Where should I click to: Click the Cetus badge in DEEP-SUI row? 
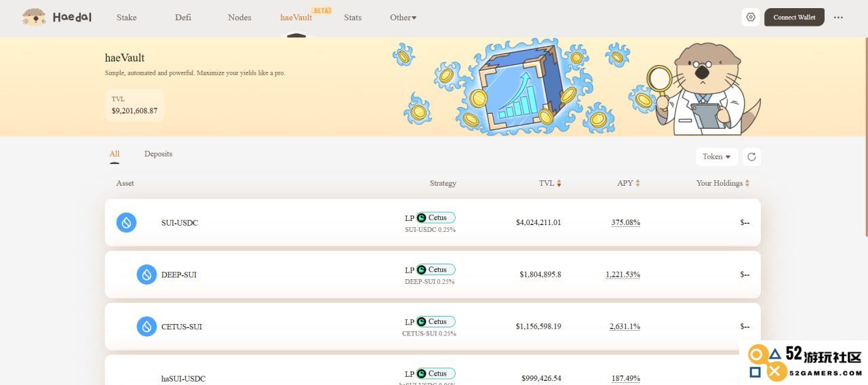click(435, 270)
